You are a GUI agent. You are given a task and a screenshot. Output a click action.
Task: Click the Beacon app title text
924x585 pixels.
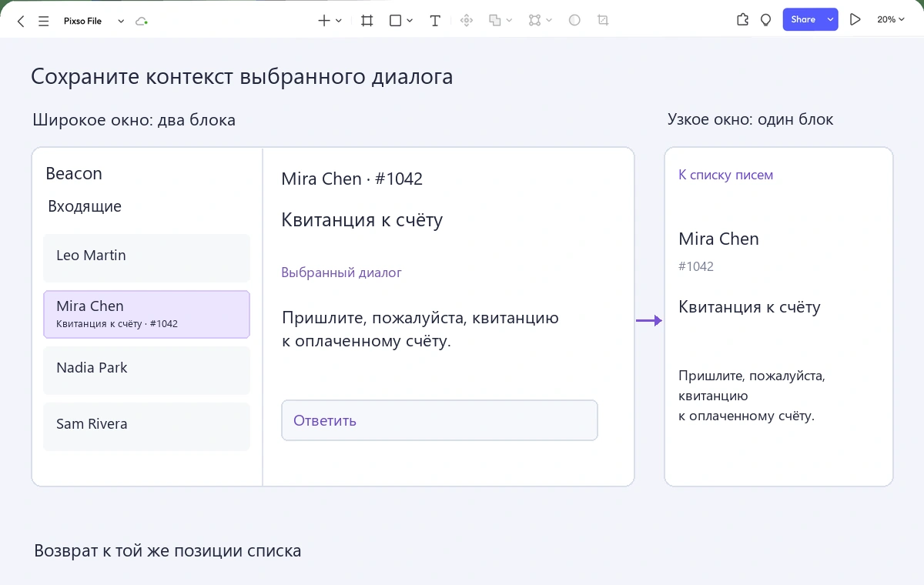(x=74, y=174)
